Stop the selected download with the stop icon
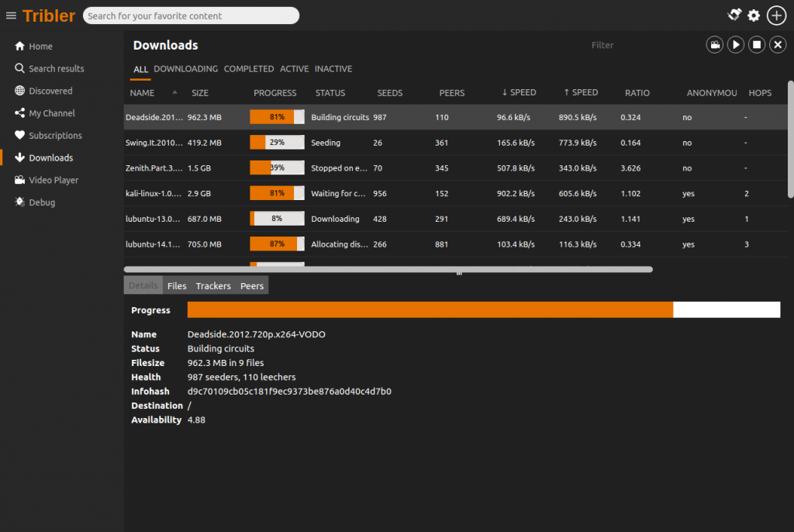This screenshot has width=794, height=532. pos(757,44)
